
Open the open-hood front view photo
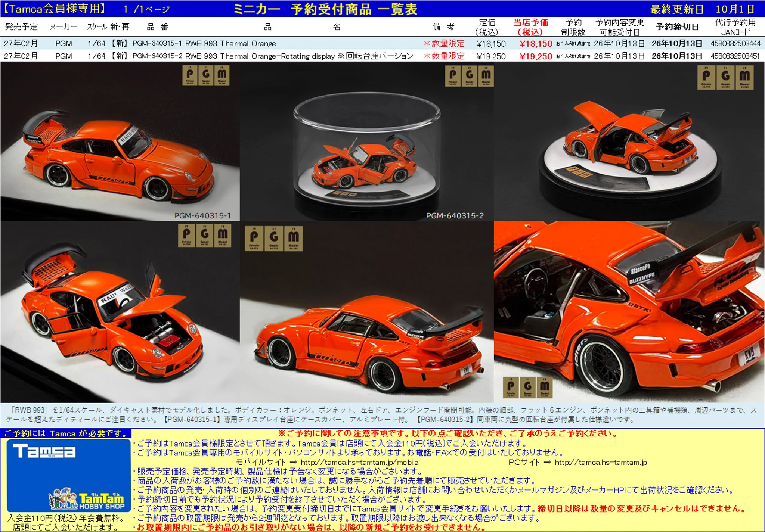(x=120, y=311)
